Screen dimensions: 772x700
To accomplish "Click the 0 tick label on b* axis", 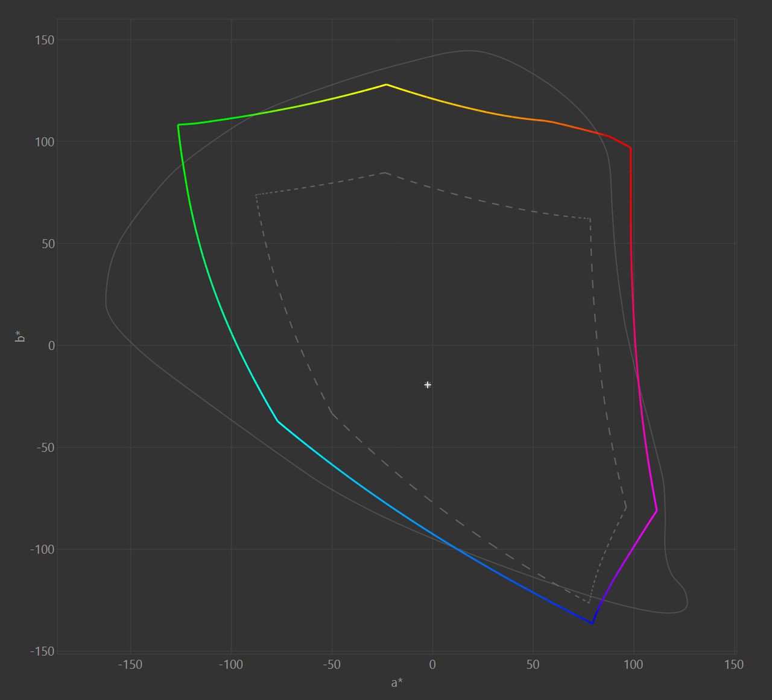I will [51, 346].
